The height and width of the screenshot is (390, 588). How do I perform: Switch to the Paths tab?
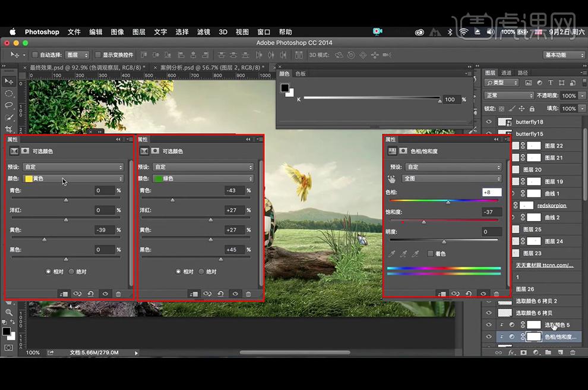coord(523,73)
